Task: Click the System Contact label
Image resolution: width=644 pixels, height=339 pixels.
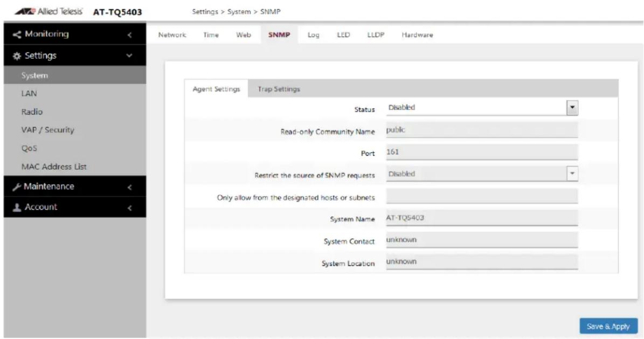Action: click(x=349, y=241)
